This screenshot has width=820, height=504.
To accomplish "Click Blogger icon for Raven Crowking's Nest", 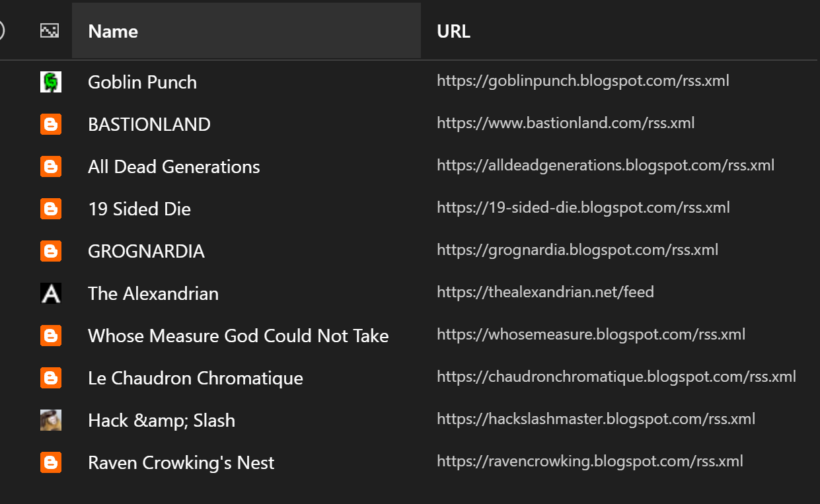I will click(x=51, y=462).
